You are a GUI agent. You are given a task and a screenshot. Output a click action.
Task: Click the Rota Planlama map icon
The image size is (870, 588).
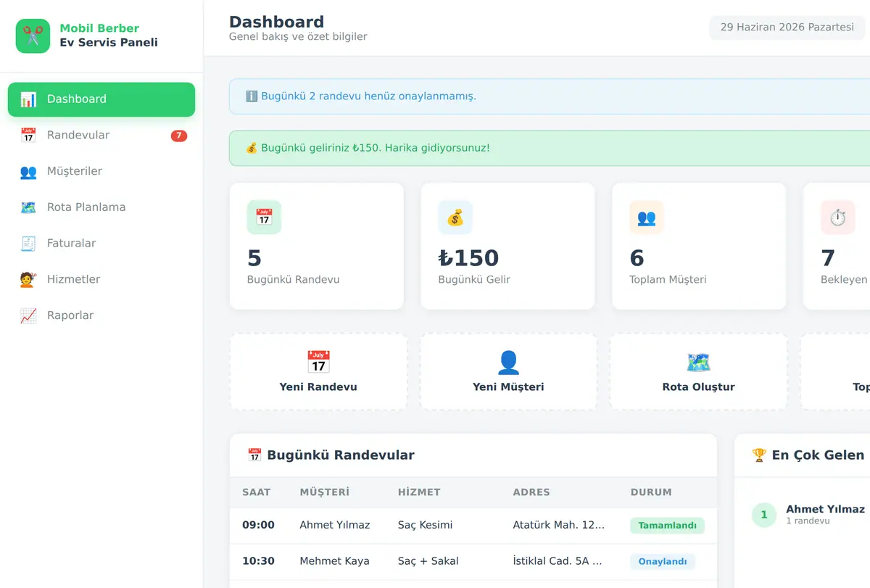coord(28,207)
